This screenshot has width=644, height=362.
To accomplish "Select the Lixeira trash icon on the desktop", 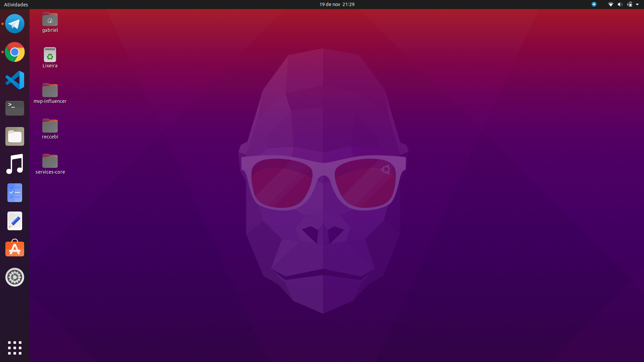I will 50,55.
